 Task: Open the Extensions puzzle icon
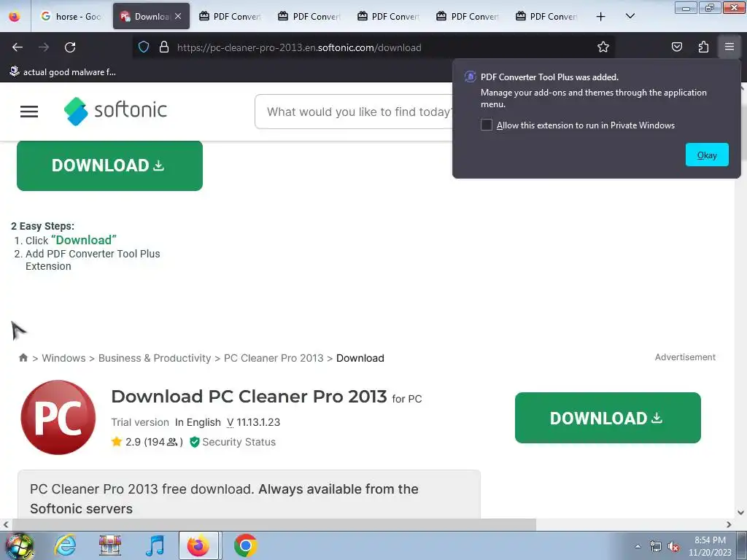coord(703,47)
